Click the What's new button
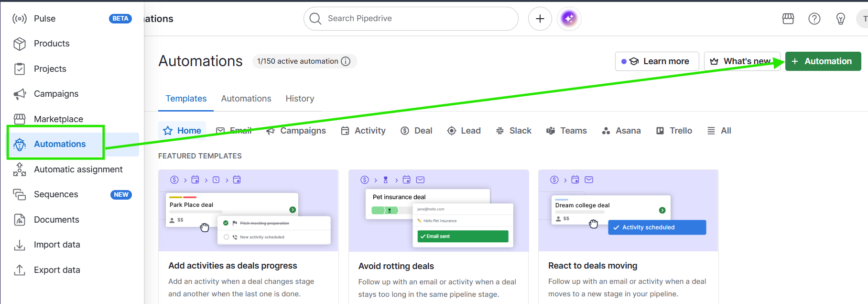Screen dimensions: 868x304 (741, 61)
